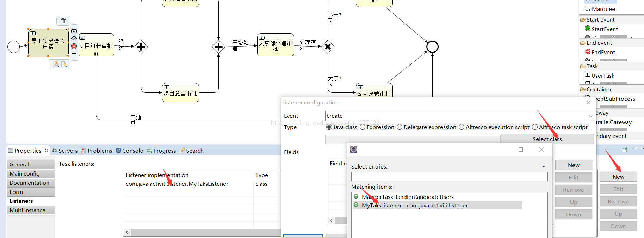Click the Select class button

[x=547, y=139]
